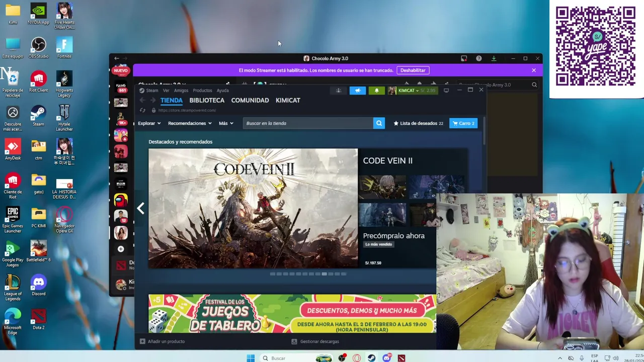Image resolution: width=644 pixels, height=362 pixels.
Task: Open the Among Us Discord server icon
Action: tap(121, 200)
